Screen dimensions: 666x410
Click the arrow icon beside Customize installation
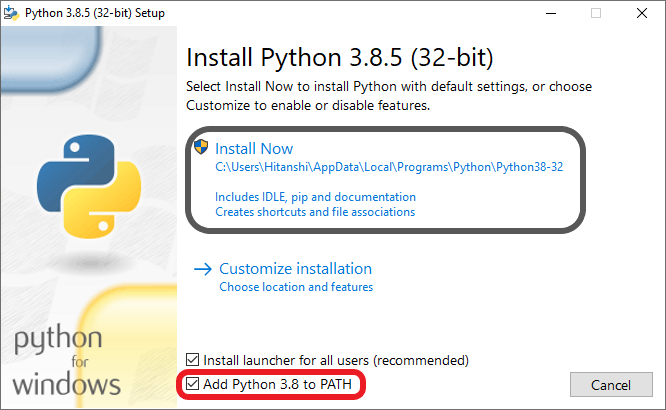pyautogui.click(x=203, y=269)
